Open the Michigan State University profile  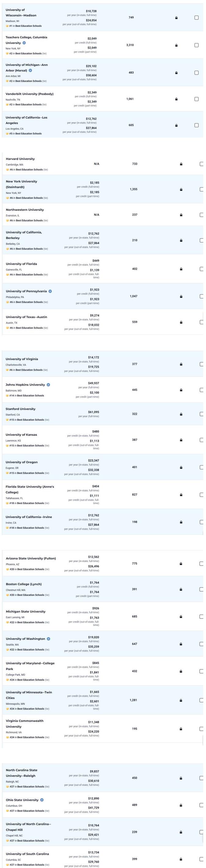point(26,611)
